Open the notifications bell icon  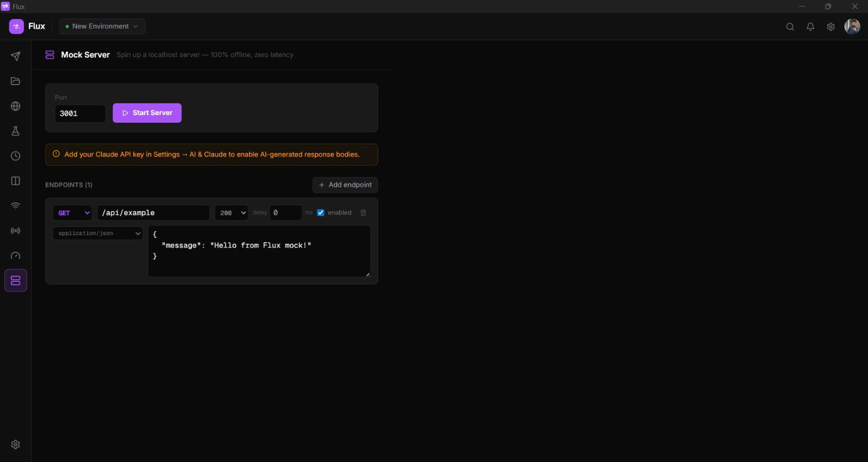coord(810,27)
